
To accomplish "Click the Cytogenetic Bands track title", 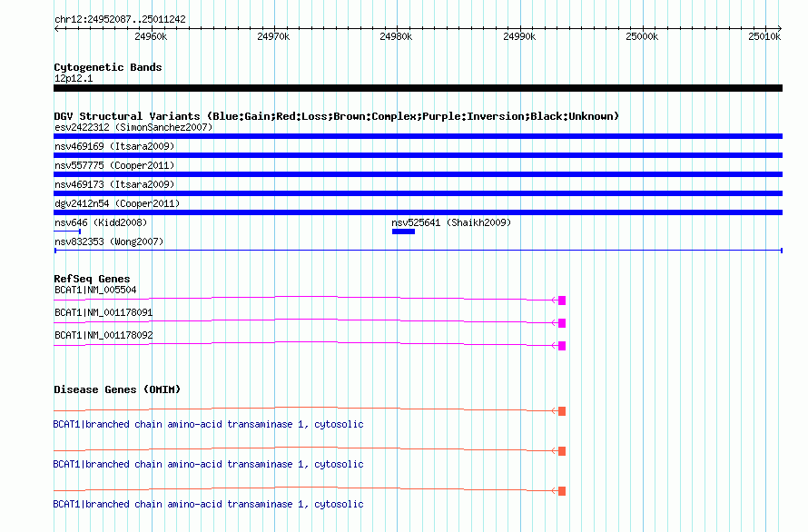I will 108,67.
